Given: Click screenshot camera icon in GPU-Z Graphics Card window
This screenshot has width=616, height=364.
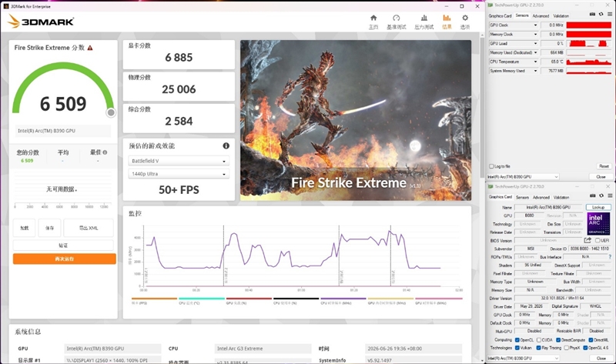Looking at the screenshot, I should pyautogui.click(x=592, y=195).
